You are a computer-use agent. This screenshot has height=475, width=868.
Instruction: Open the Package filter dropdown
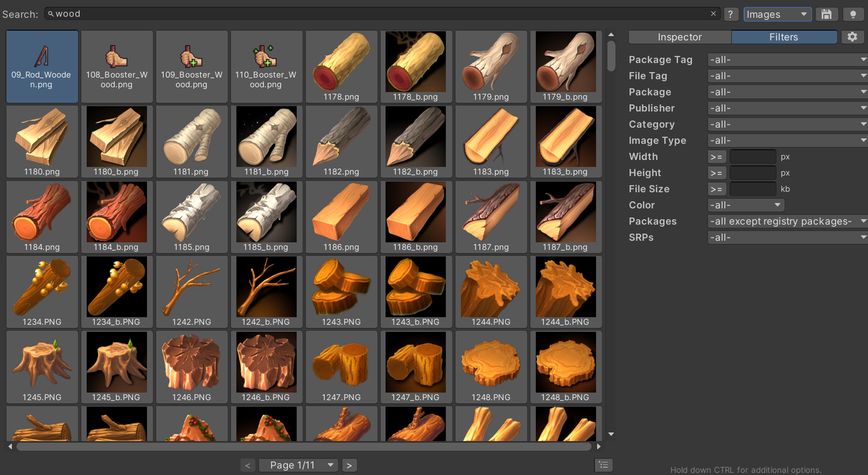point(787,92)
